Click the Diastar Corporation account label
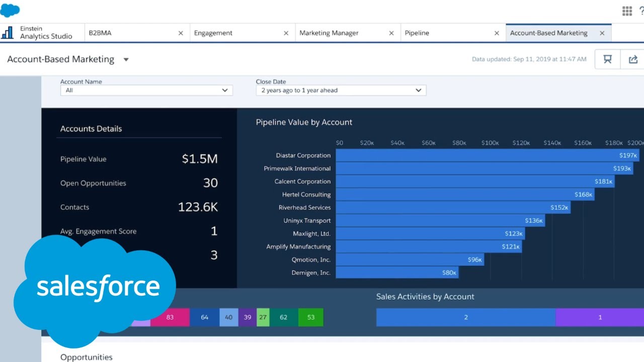The image size is (644, 362). pos(303,155)
